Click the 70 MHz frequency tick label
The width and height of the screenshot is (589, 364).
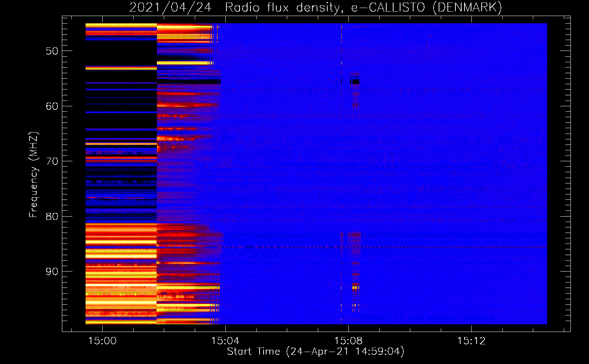(x=52, y=161)
